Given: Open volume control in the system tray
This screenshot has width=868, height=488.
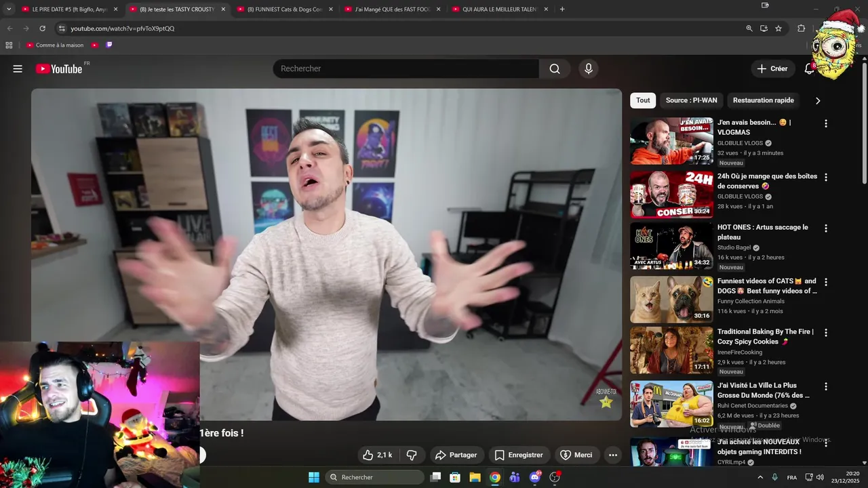Looking at the screenshot, I should click(820, 477).
